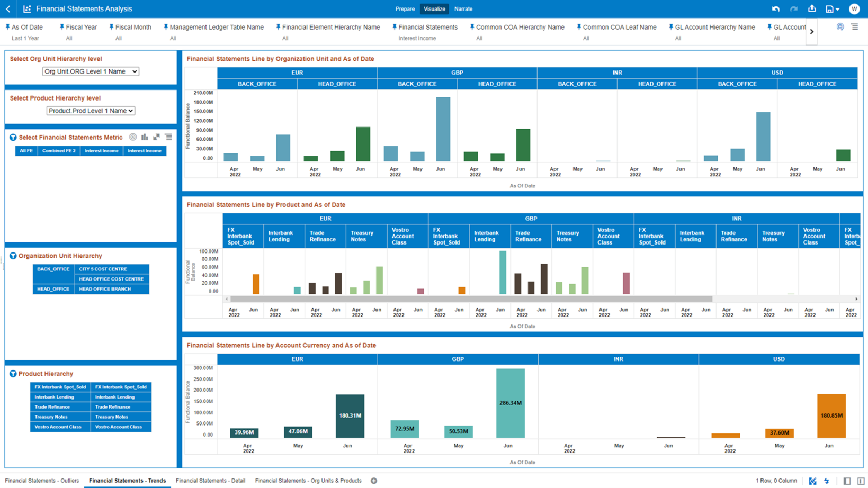
Task: Expand the filter bar with the right chevron
Action: [812, 31]
